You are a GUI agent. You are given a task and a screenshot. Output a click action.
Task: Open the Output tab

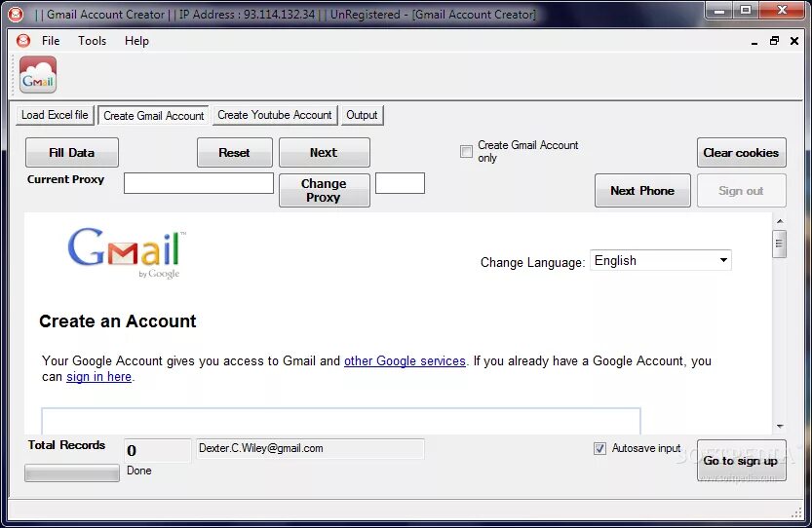point(362,115)
